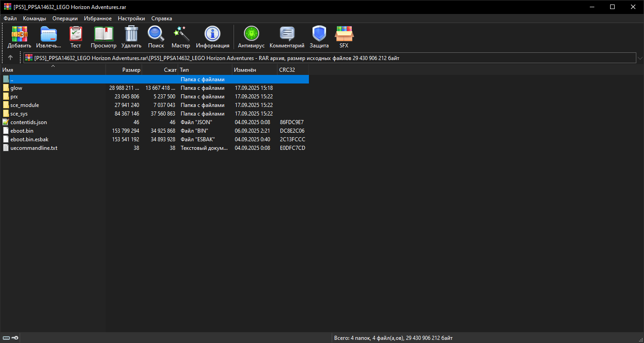Click the Извлечь (Extract) toolbar icon
644x343 pixels.
pos(49,34)
